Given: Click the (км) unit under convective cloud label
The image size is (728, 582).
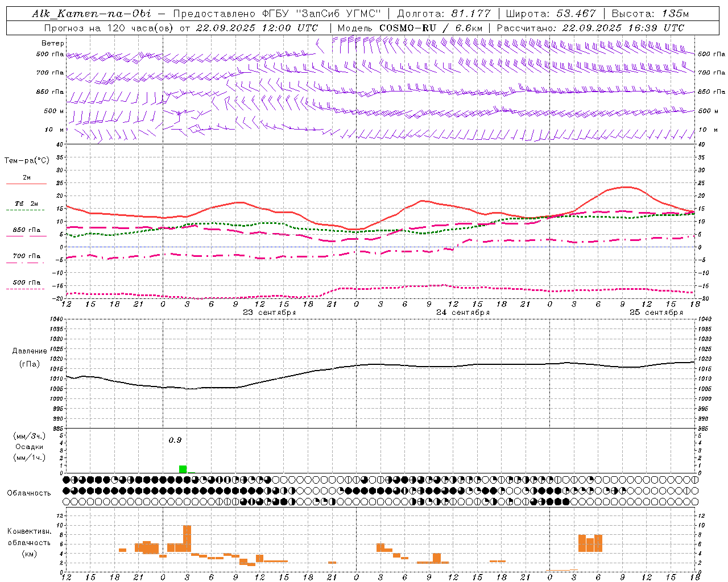Looking at the screenshot, I should (30, 554).
